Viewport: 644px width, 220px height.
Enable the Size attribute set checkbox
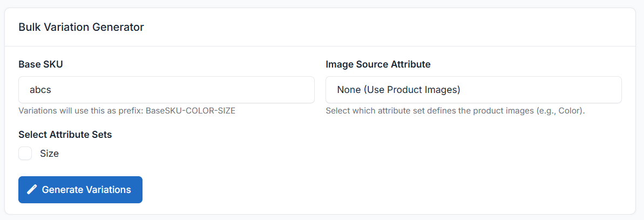point(25,154)
